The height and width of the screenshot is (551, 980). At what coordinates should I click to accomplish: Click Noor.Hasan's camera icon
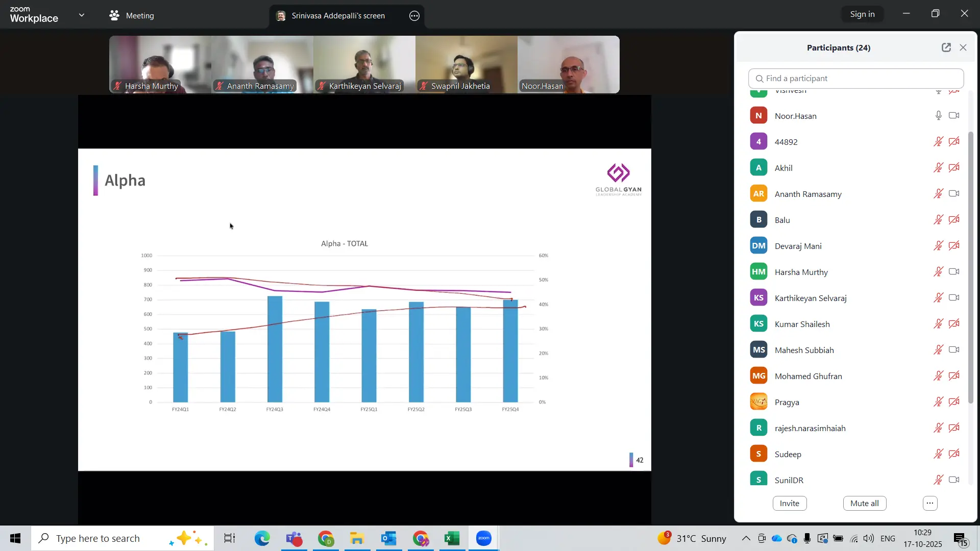coord(954,116)
